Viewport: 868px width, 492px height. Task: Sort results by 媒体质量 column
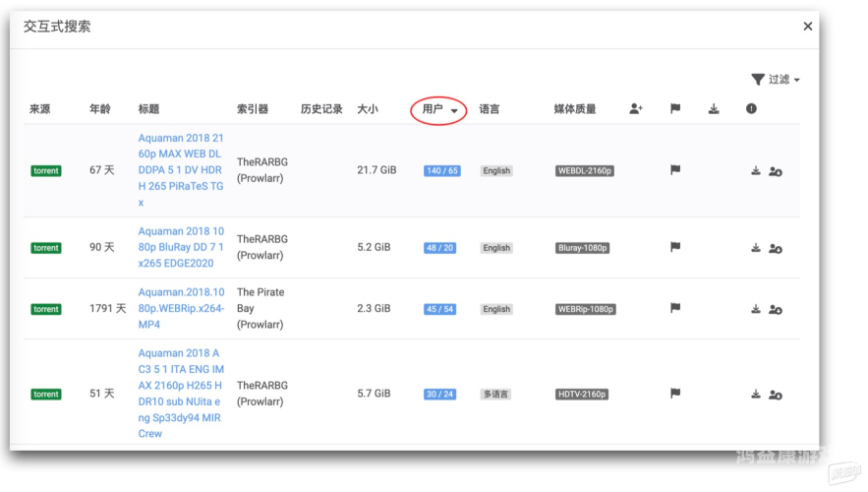(x=574, y=109)
